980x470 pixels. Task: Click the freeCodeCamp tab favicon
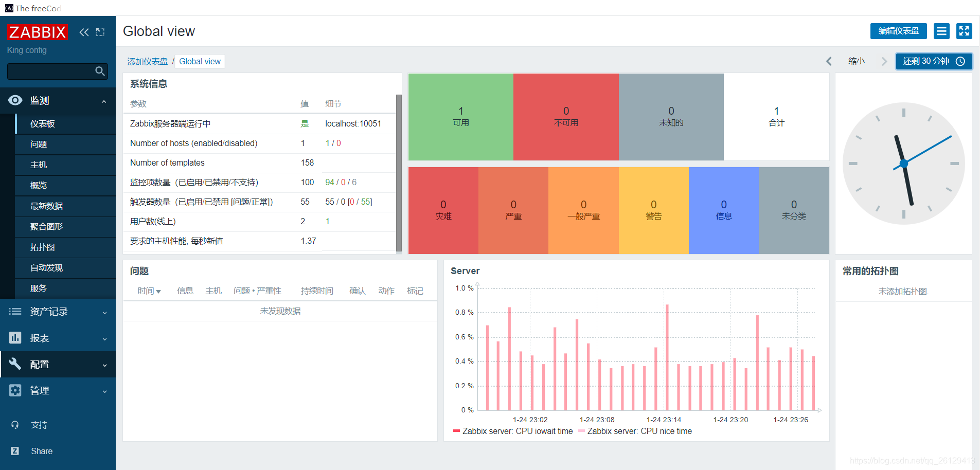point(9,8)
